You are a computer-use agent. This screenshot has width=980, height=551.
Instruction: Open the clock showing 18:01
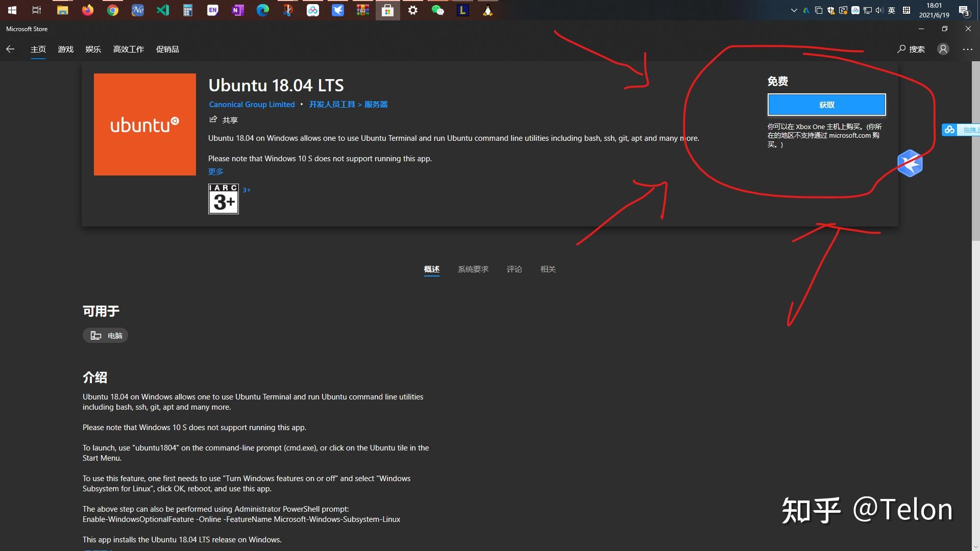tap(934, 10)
